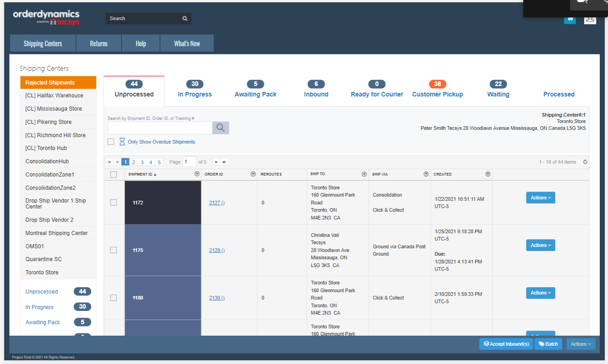Click the magnifier icon beside shipment search box
608x364 pixels.
pyautogui.click(x=220, y=128)
